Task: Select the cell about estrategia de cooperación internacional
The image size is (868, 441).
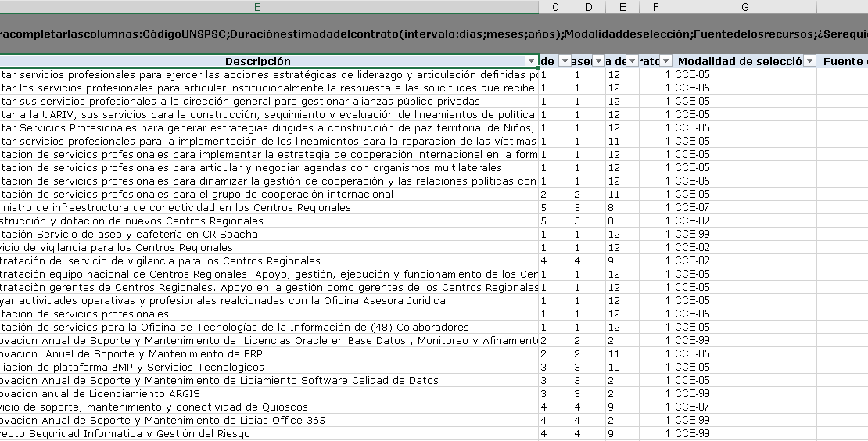Action: [x=269, y=154]
